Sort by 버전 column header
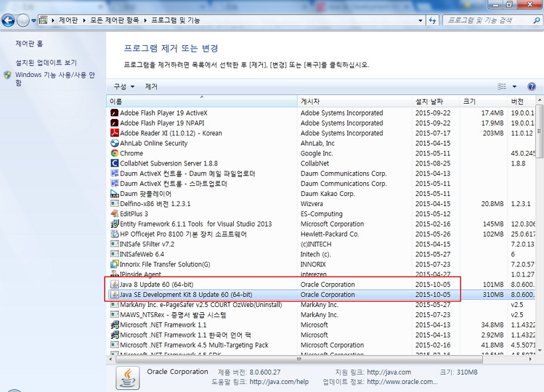544x392 pixels. [521, 101]
